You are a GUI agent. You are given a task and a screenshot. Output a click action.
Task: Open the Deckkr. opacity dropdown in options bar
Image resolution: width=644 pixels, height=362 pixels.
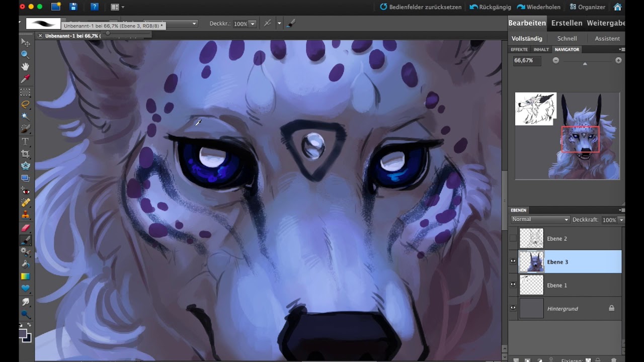coord(253,24)
